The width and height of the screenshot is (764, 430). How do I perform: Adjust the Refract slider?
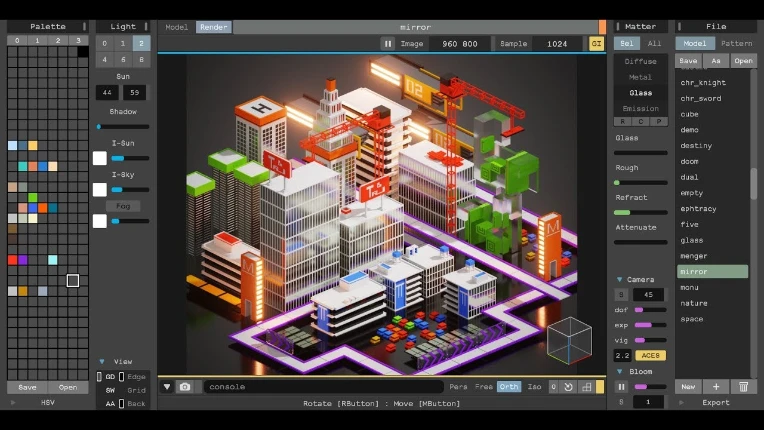(x=641, y=213)
